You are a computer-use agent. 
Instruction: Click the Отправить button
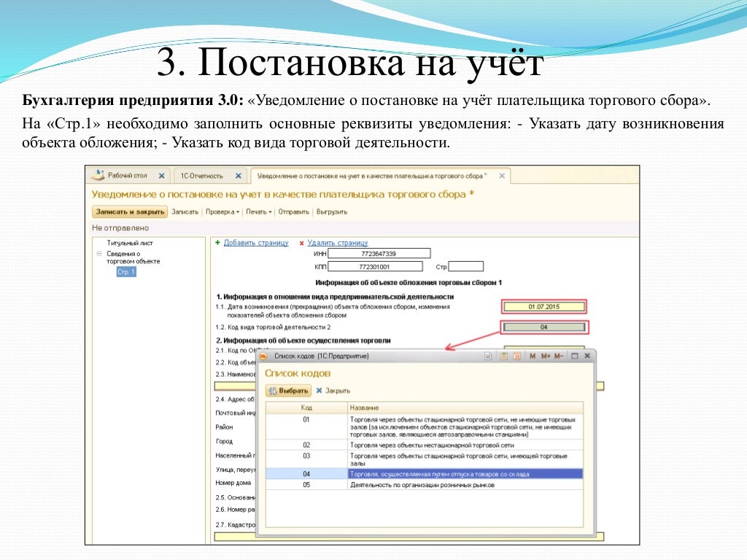click(293, 211)
